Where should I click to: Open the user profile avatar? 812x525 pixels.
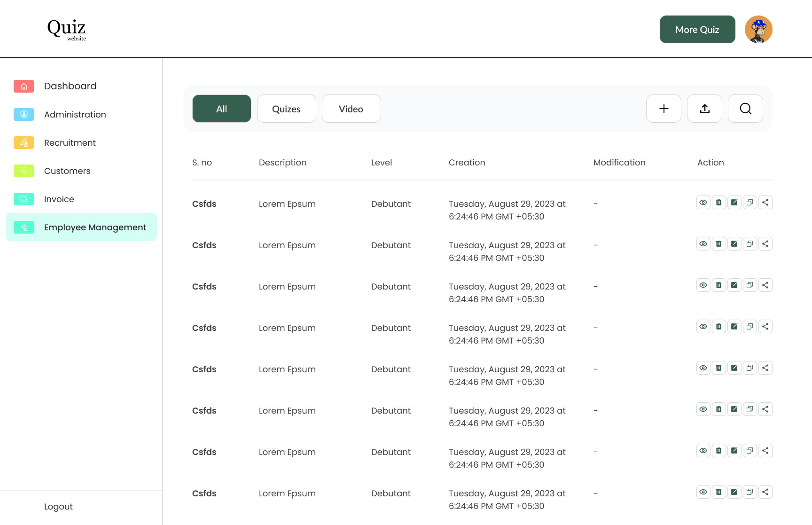coord(758,30)
